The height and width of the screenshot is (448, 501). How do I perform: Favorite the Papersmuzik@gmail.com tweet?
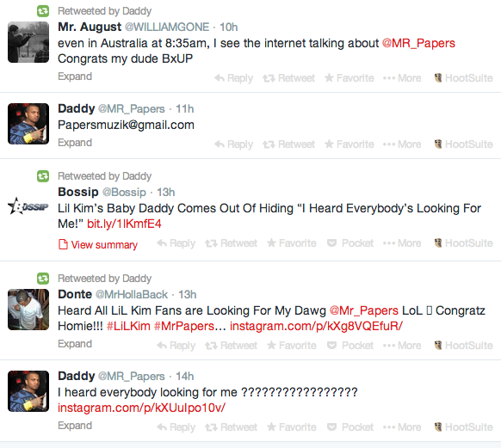click(349, 144)
